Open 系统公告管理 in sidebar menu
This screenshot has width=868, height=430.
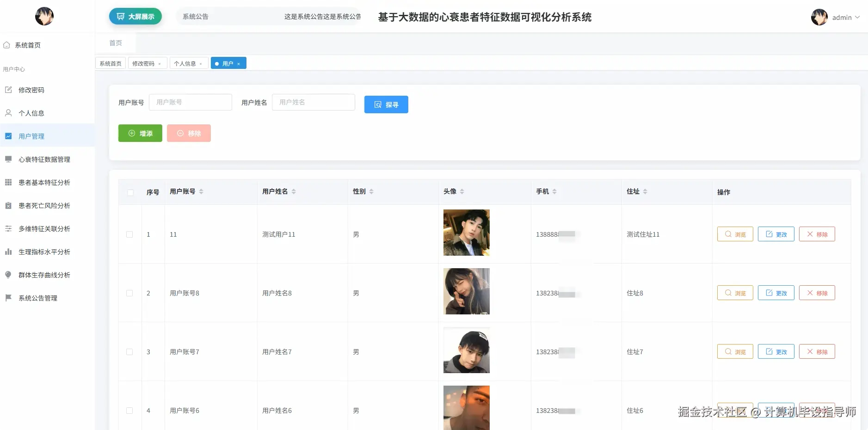48,298
